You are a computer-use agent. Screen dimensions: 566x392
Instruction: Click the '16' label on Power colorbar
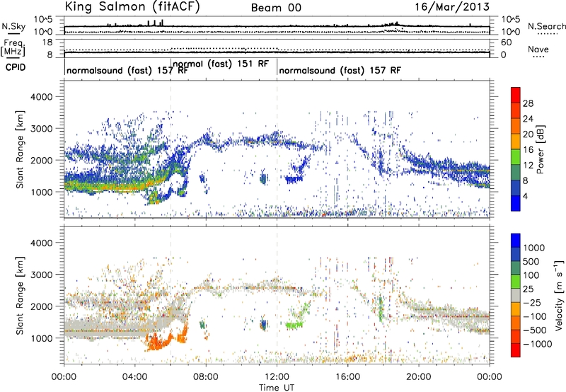point(528,150)
